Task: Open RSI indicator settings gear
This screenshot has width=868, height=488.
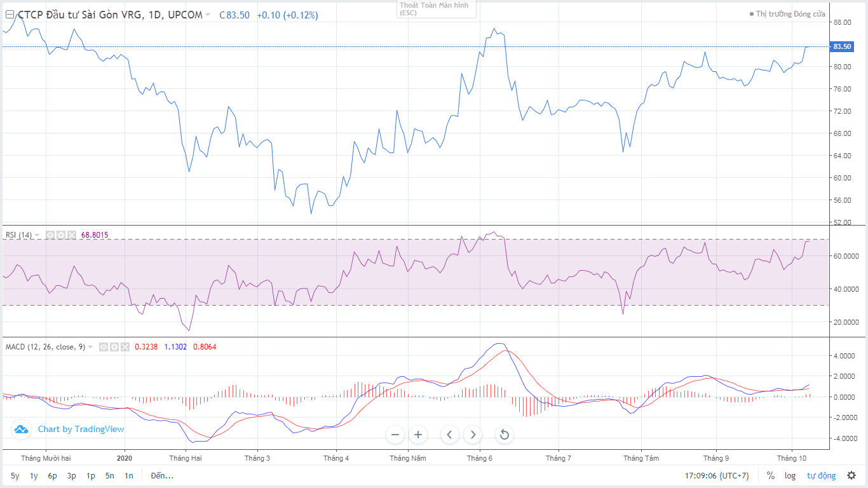Action: (x=61, y=235)
